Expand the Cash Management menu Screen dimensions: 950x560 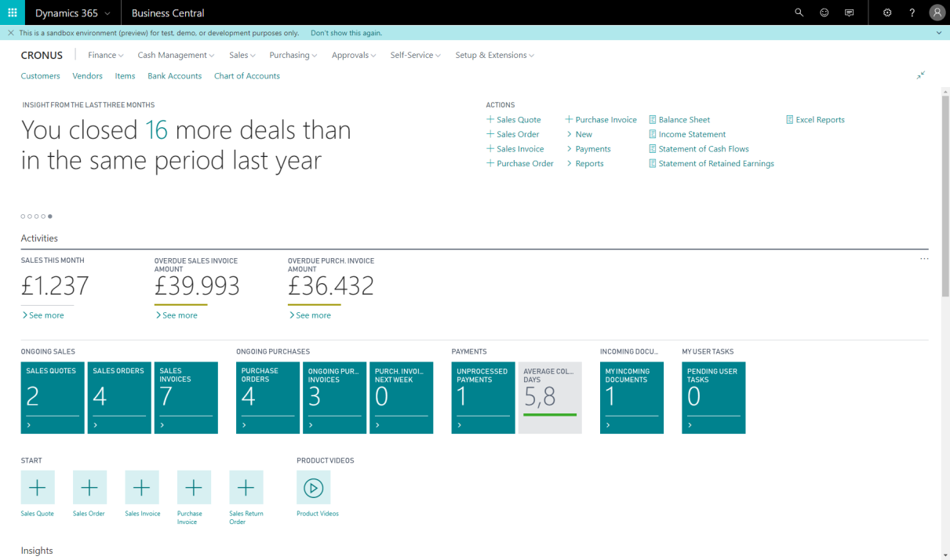click(176, 55)
